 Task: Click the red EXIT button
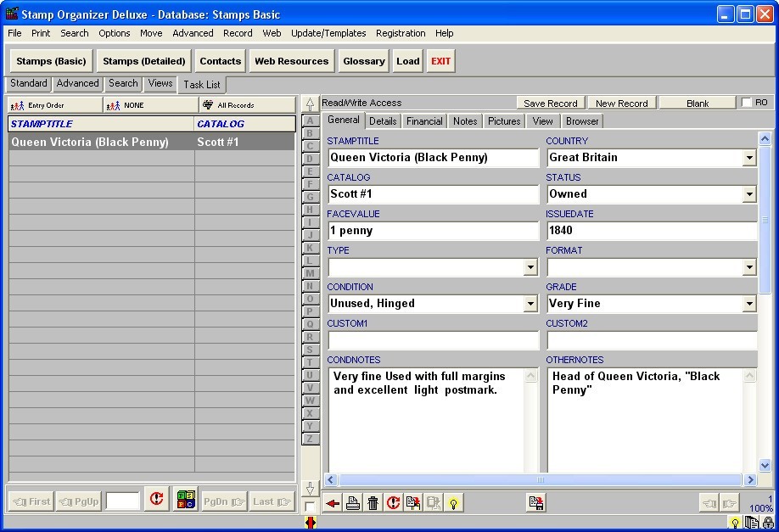click(440, 61)
